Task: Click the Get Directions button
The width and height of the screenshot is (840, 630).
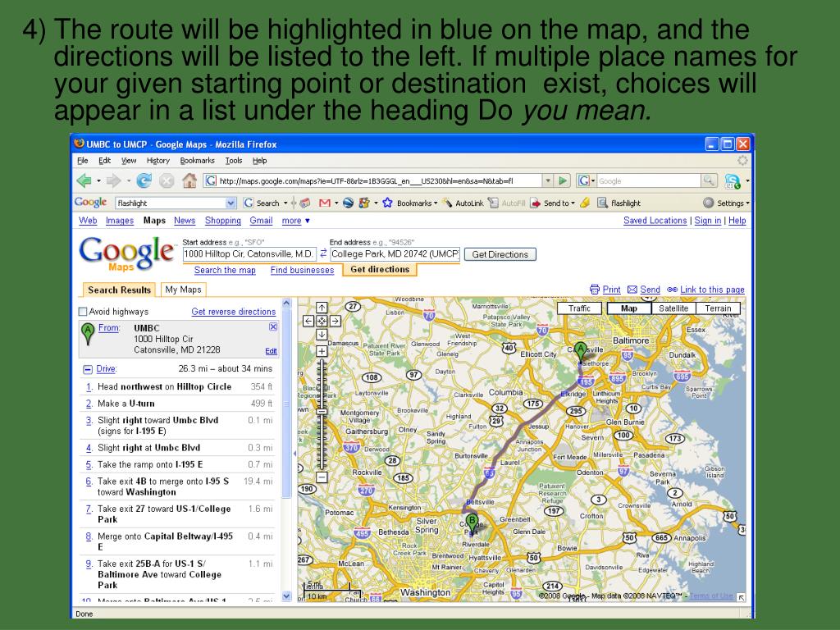Action: [500, 254]
